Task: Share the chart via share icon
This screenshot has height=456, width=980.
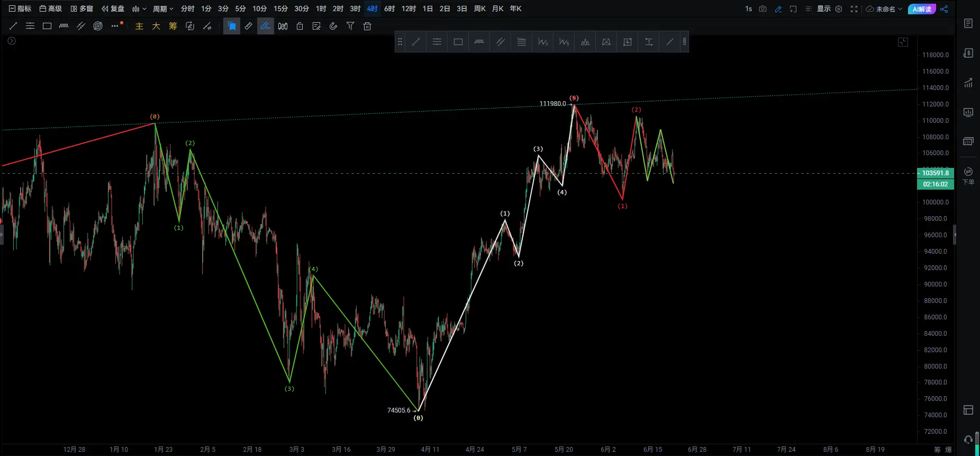Action: pyautogui.click(x=945, y=9)
